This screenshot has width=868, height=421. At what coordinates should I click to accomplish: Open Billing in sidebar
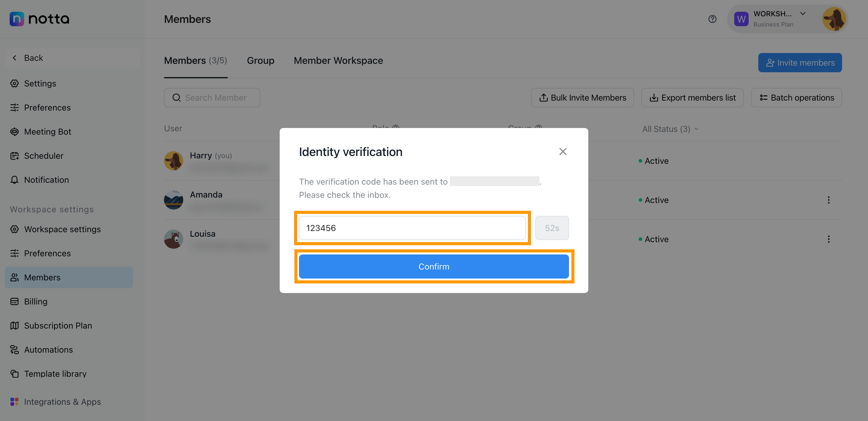pyautogui.click(x=69, y=301)
